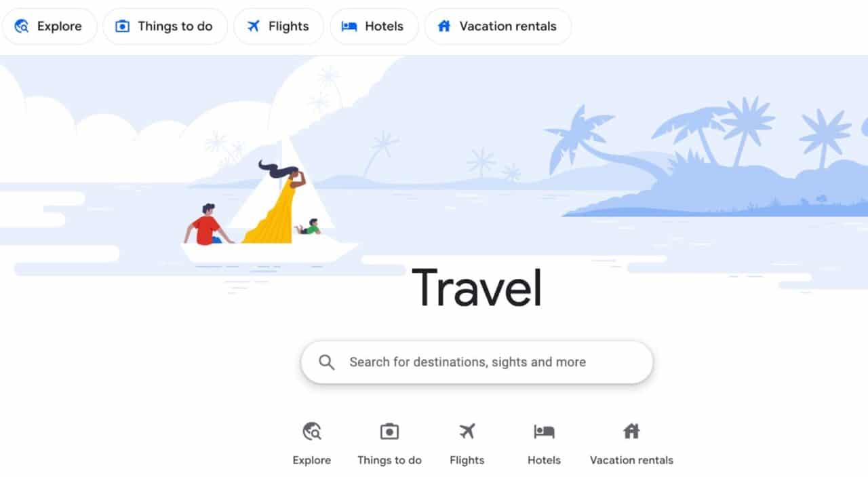Open the Explore tab at top

[49, 26]
